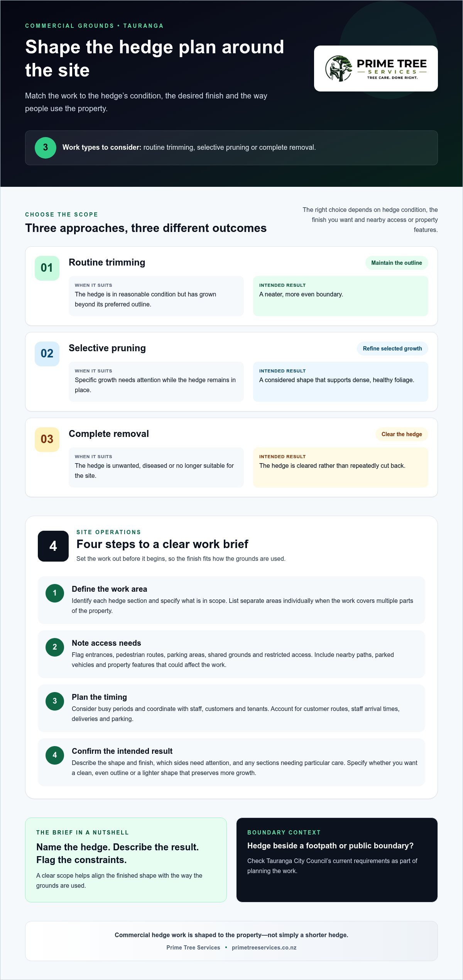Select the 03 Complete removal number badge
463x980 pixels.
coord(47,439)
